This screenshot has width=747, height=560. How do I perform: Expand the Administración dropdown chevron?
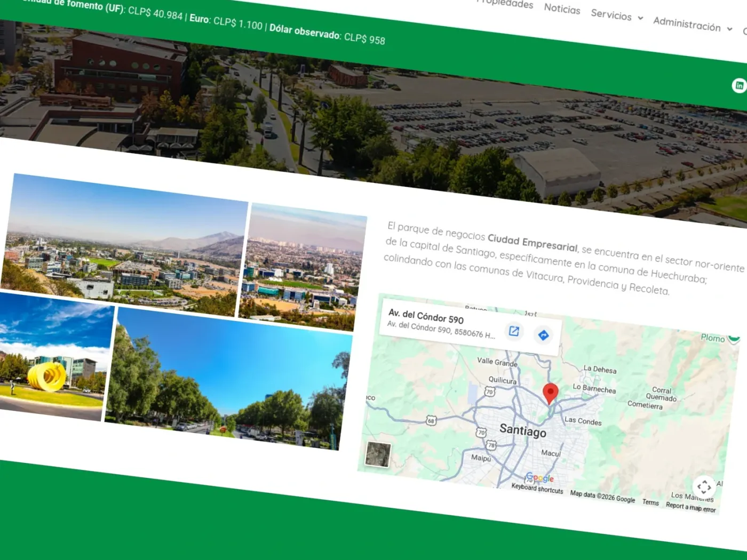tap(729, 29)
